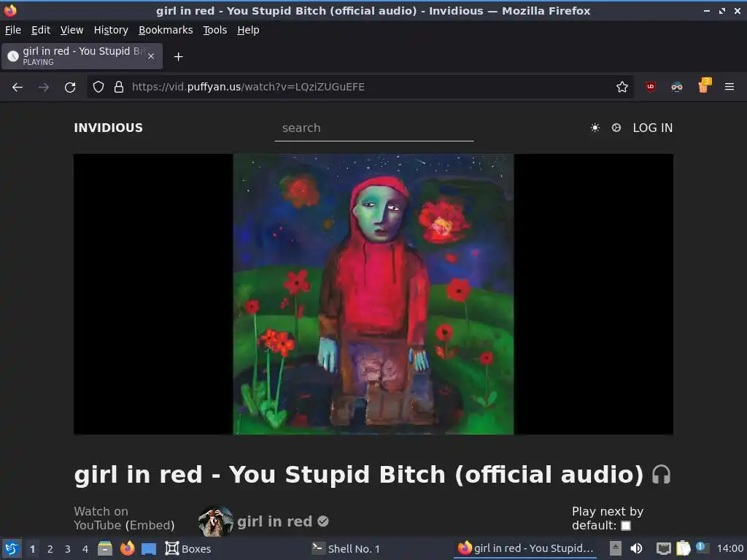Click the browser forward arrow
The width and height of the screenshot is (747, 560).
43,87
